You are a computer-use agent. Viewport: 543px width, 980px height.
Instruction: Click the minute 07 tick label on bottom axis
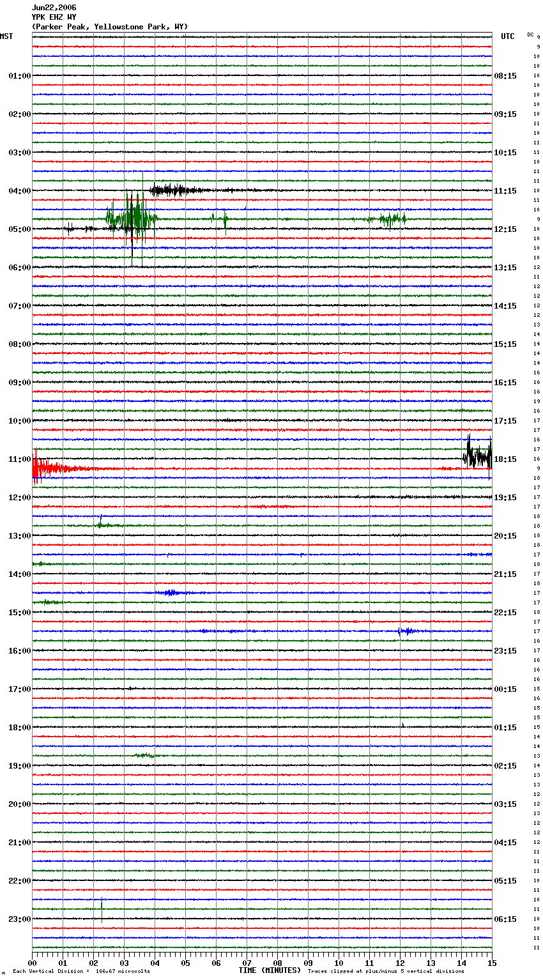[247, 963]
